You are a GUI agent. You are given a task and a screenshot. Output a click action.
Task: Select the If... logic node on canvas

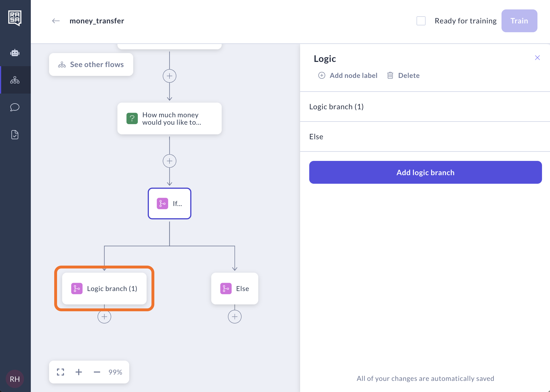tap(169, 203)
